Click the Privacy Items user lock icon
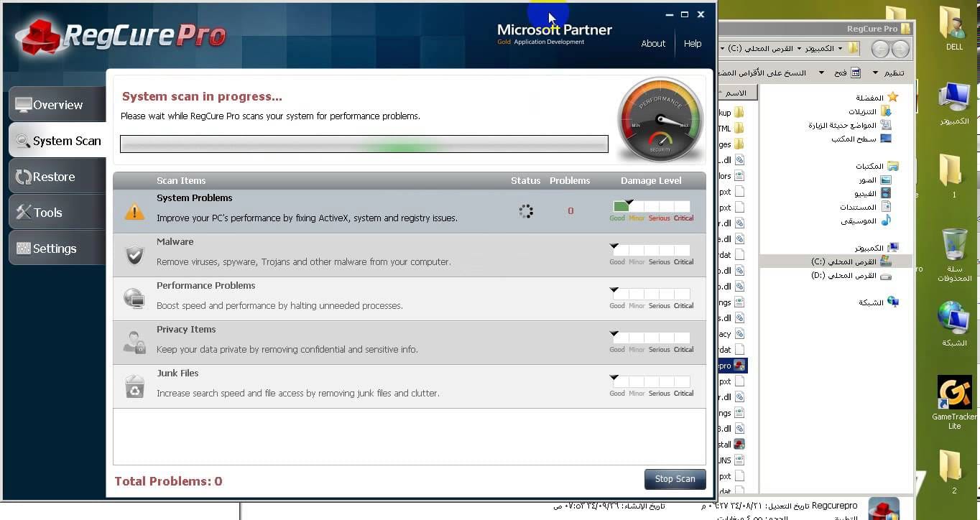980x520 pixels. click(x=134, y=342)
